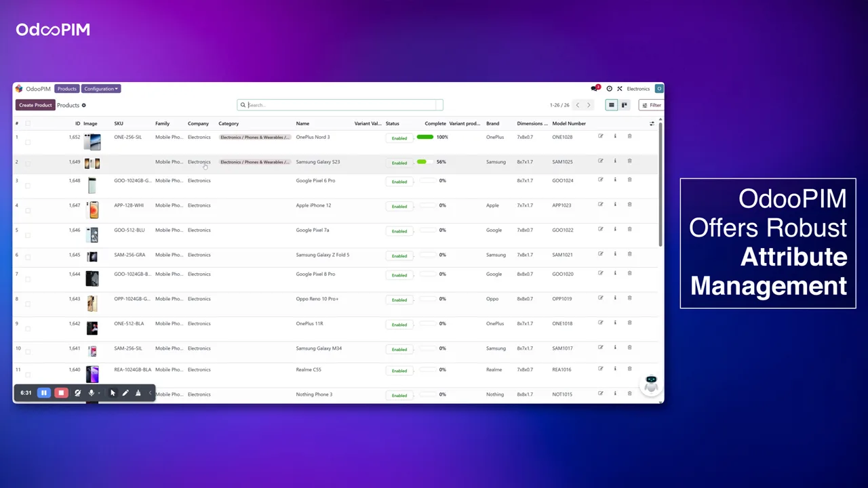
Task: Select the pen annotation tool in recorder bar
Action: click(x=125, y=393)
